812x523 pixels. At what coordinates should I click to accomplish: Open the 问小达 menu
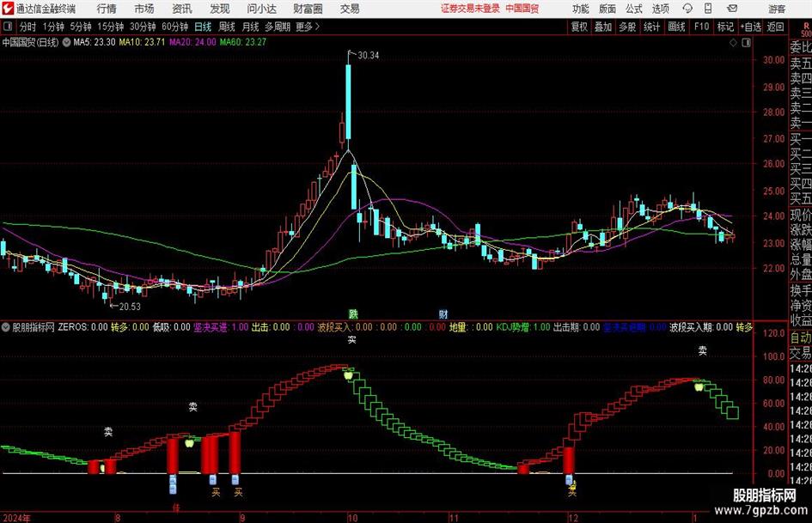click(261, 9)
